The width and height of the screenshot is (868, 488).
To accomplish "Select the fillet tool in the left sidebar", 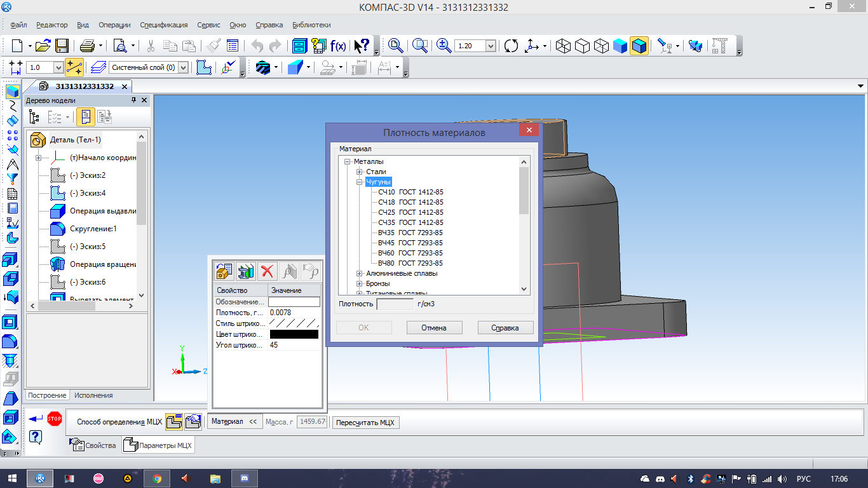I will click(x=11, y=341).
